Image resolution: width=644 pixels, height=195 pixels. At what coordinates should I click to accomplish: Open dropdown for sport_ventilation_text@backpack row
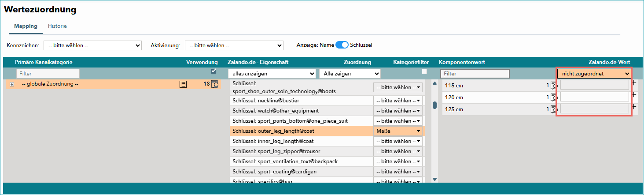click(x=398, y=161)
